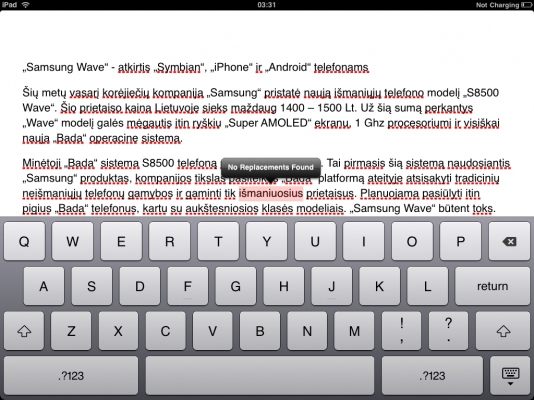Tap the B key
The image size is (534, 400).
tap(260, 331)
